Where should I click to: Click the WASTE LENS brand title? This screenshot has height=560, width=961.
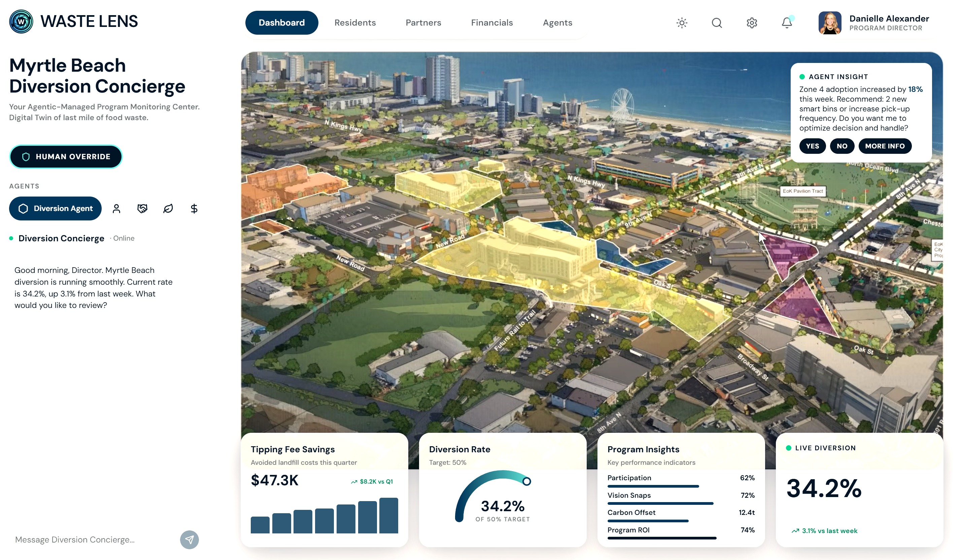pos(89,21)
